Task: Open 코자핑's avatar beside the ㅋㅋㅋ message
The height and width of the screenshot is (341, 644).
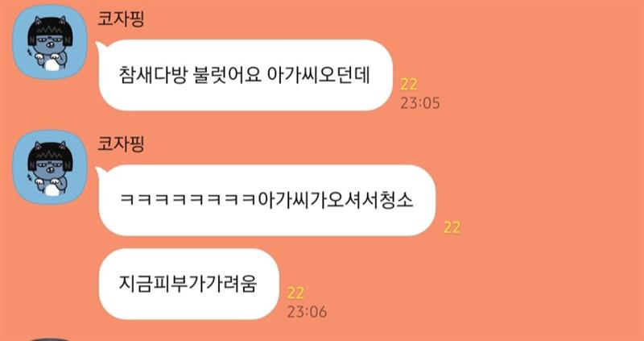Action: click(50, 168)
